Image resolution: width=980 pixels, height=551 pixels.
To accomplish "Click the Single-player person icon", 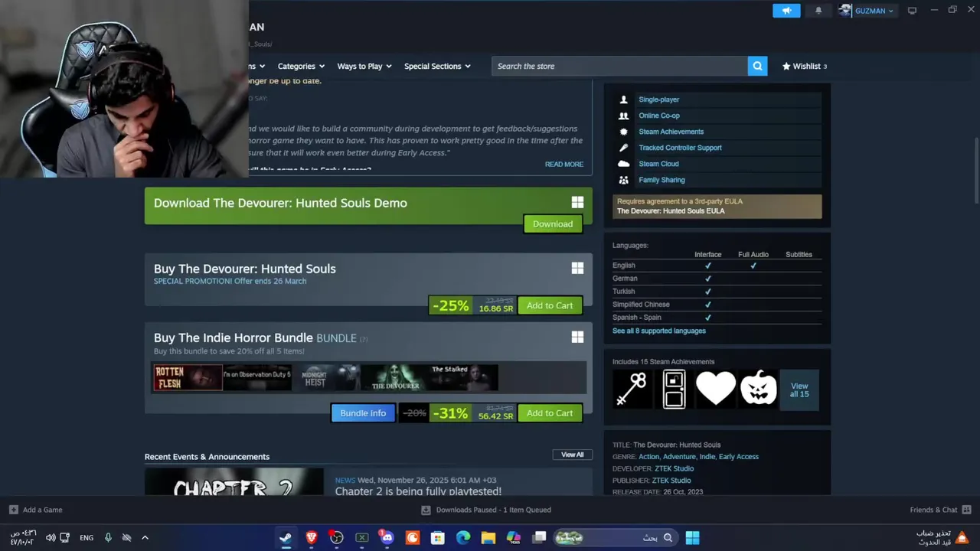I will [623, 99].
